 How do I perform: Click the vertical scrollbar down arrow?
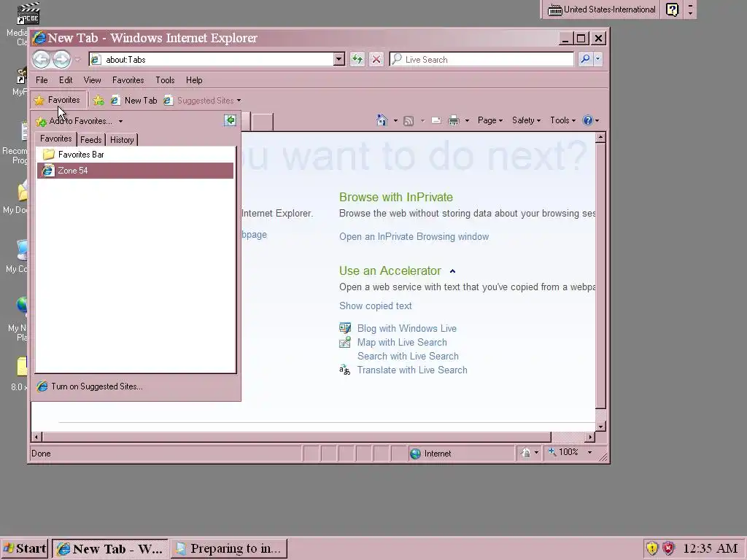click(x=600, y=427)
